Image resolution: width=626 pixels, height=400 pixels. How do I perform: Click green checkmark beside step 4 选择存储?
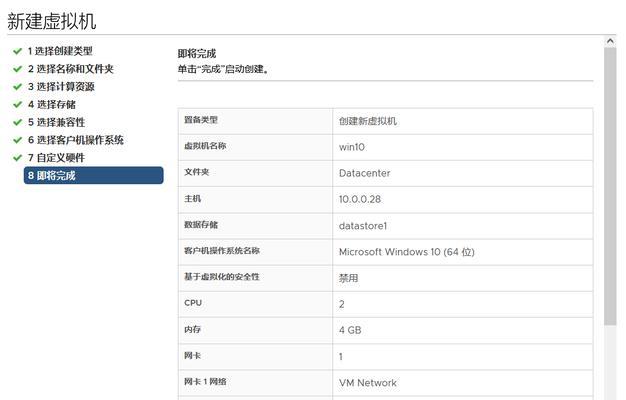[17, 105]
